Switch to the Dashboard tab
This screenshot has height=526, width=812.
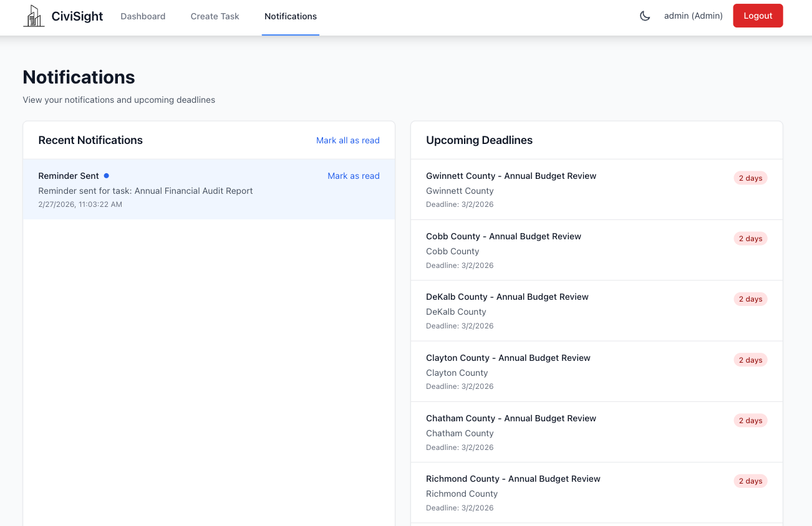143,16
